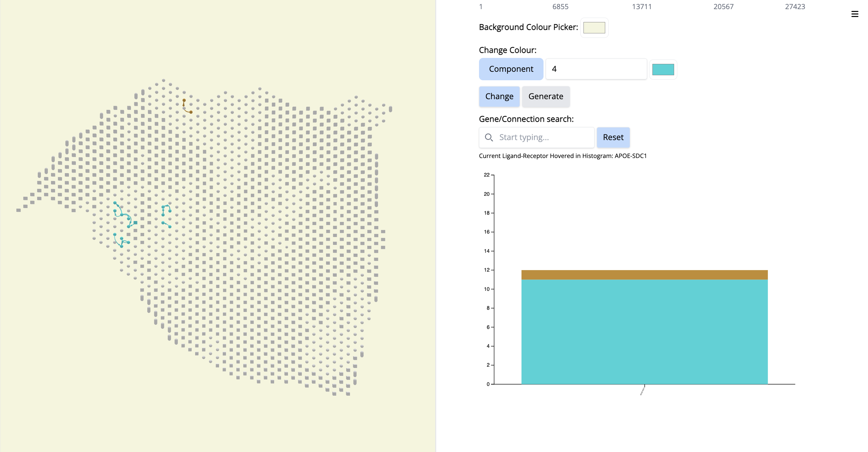Open the hamburger menu icon
Screen dimensions: 868x452
854,14
